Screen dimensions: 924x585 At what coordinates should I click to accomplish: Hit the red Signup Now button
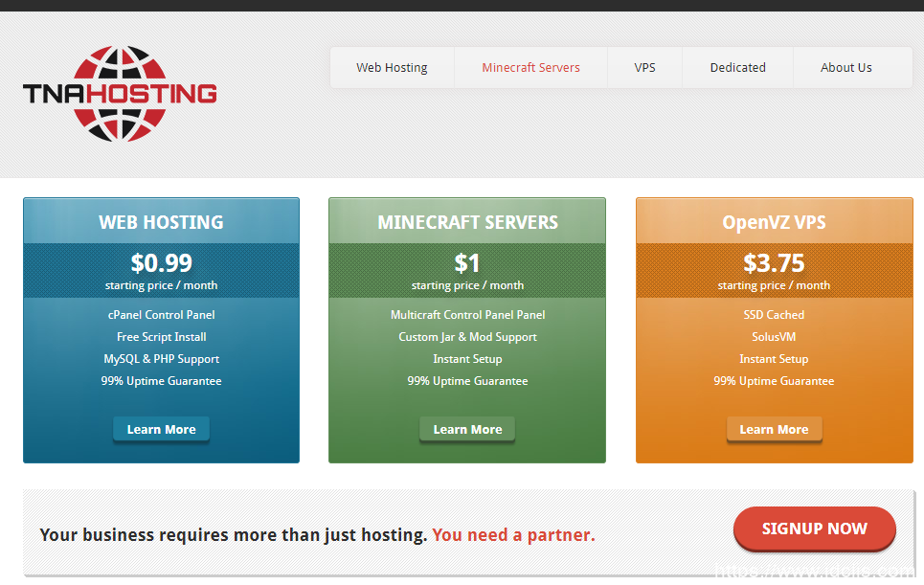point(814,529)
